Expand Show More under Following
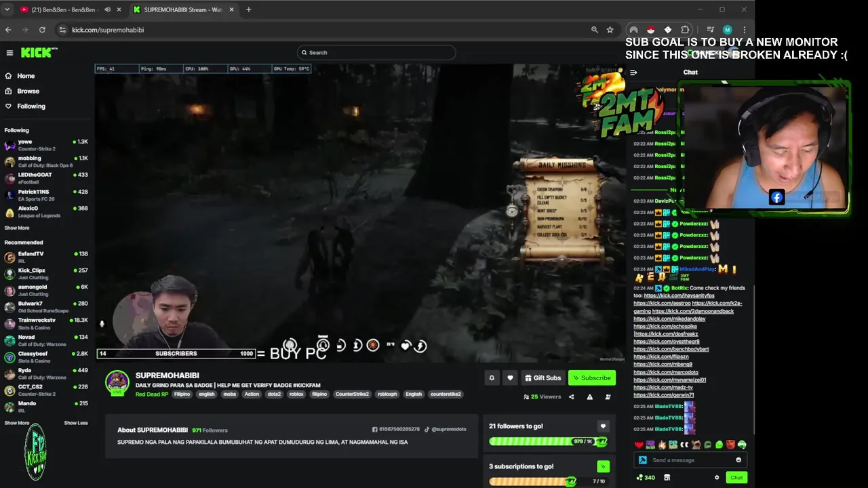The width and height of the screenshot is (868, 488). pos(17,228)
